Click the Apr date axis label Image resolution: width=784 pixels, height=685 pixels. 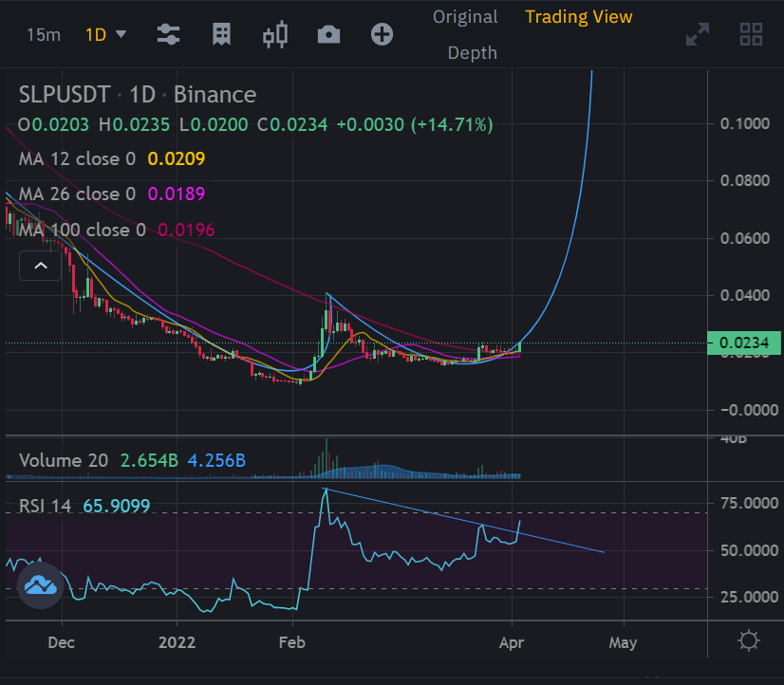[512, 643]
